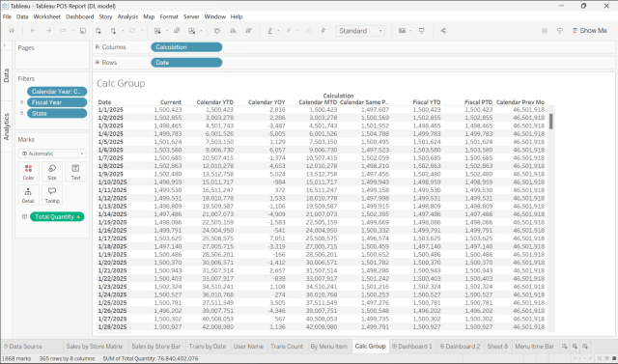The image size is (618, 364).
Task: Click the Calendar YTD column header
Action: point(214,102)
